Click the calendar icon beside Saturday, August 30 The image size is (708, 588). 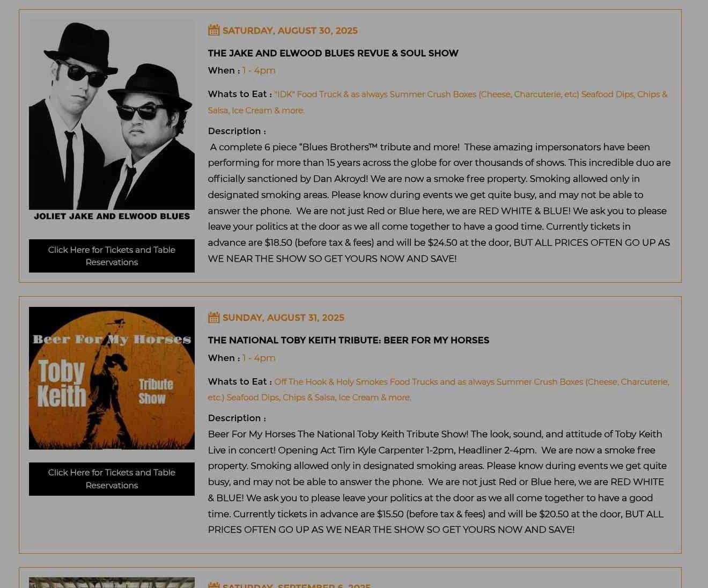point(214,30)
